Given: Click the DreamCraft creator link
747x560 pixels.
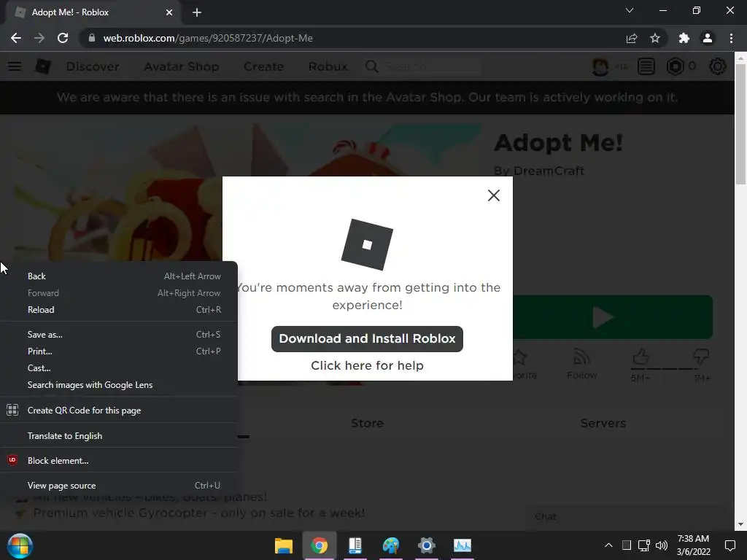Looking at the screenshot, I should tap(549, 171).
